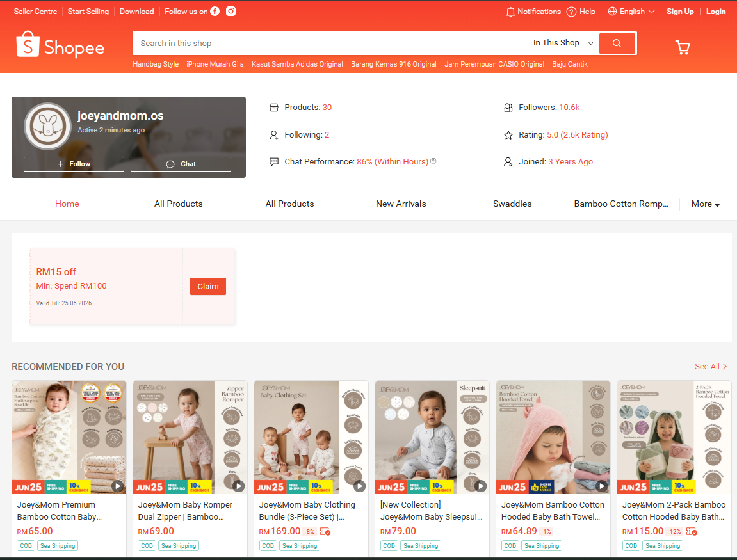Click the Shopee logo

pos(60,45)
